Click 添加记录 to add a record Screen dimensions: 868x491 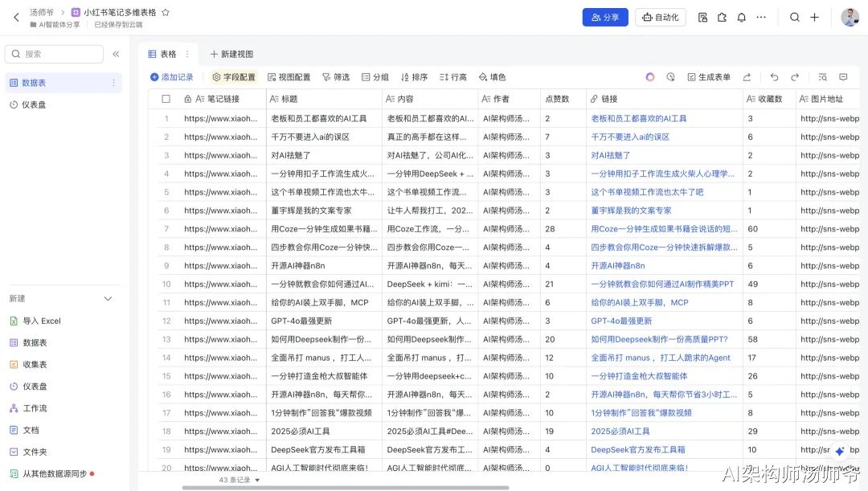pyautogui.click(x=172, y=77)
